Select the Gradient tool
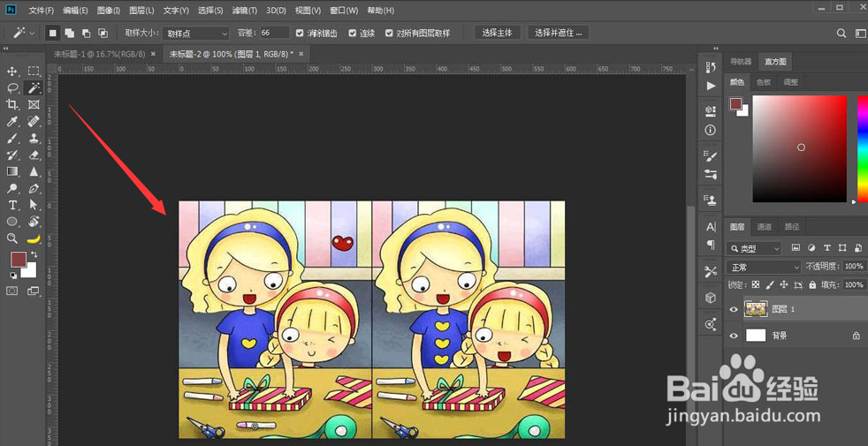Viewport: 868px width, 446px height. (12, 171)
